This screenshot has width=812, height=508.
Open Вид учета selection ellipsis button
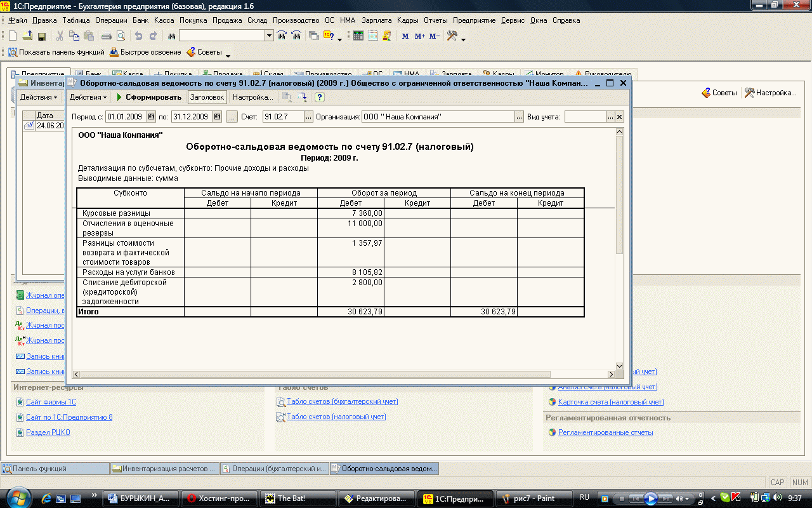point(611,117)
